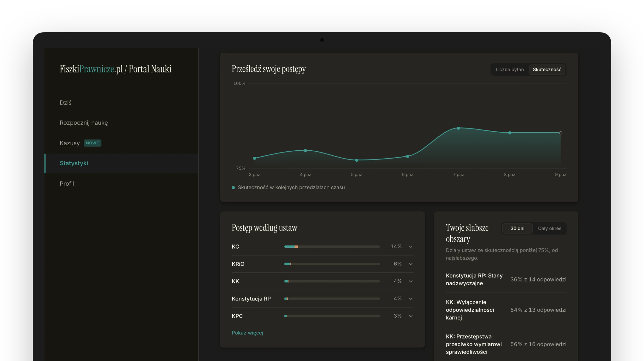Click the chart data point for 8 paź
Screen dimensions: 644x361
point(510,133)
